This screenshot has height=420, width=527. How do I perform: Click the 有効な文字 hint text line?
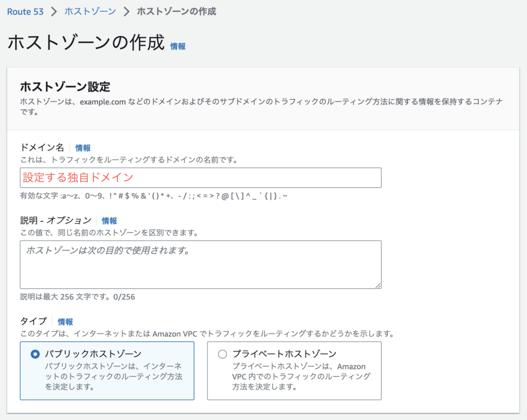[153, 196]
